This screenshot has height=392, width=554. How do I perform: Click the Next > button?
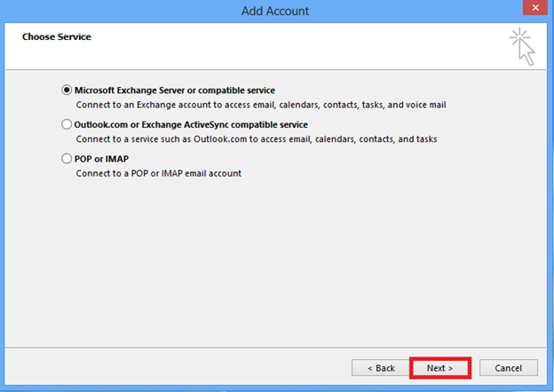point(439,368)
